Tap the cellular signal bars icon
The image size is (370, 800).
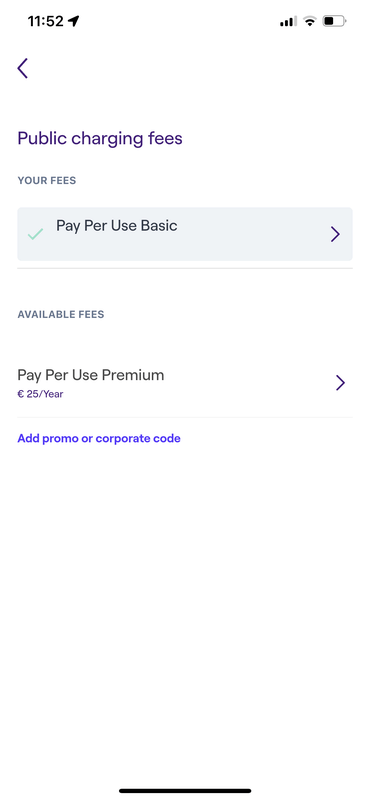click(288, 21)
